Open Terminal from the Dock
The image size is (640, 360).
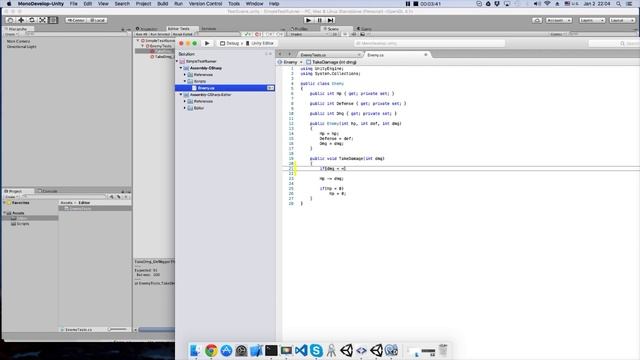[271, 350]
